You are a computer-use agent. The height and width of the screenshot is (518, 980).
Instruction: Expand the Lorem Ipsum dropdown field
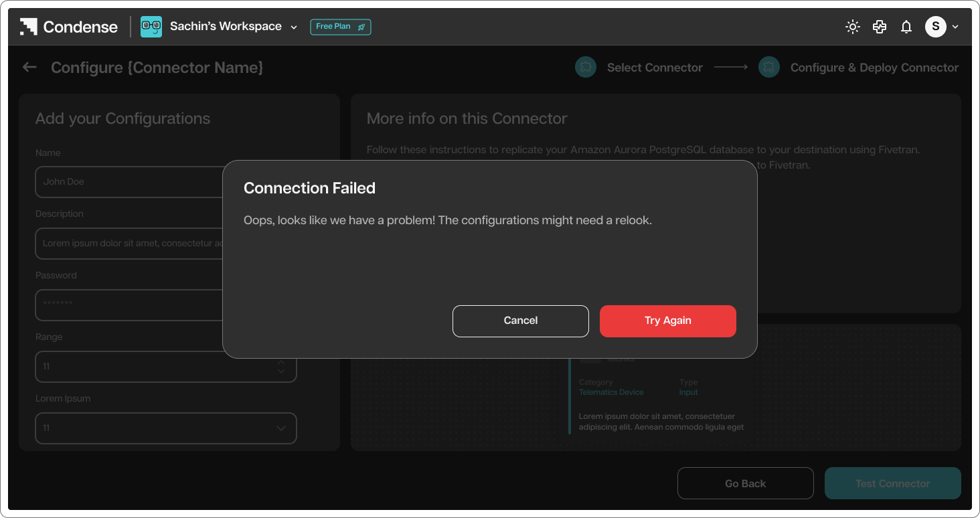point(166,428)
